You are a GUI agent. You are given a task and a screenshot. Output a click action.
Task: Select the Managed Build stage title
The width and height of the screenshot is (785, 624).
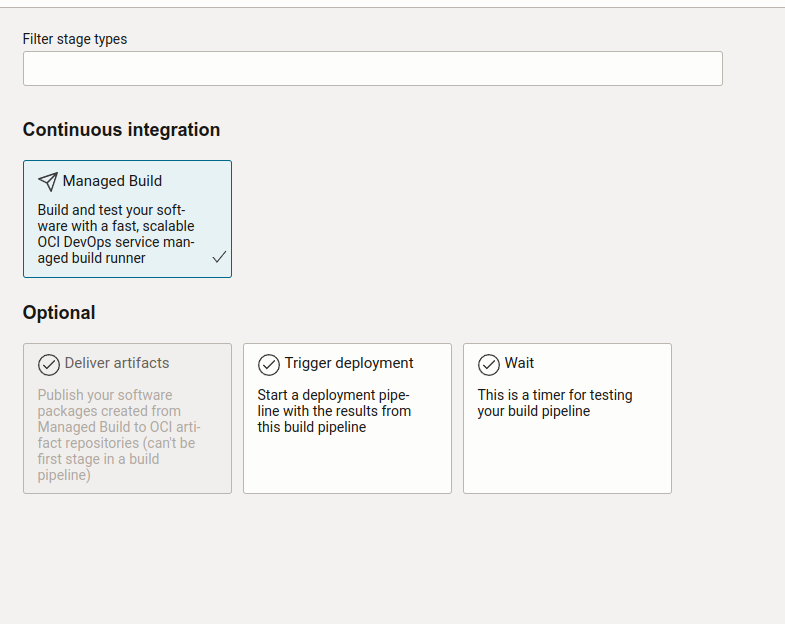tap(112, 181)
